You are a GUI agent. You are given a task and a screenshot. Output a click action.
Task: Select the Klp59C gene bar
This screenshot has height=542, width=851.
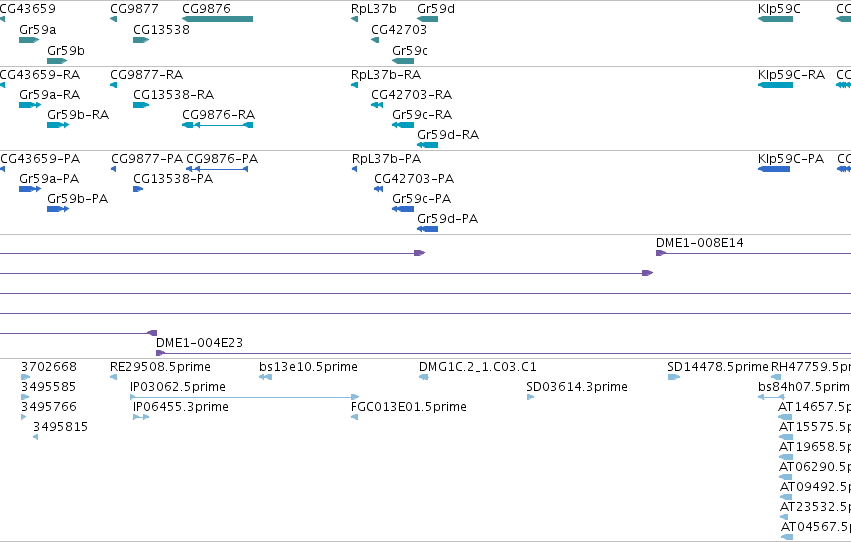tap(776, 19)
